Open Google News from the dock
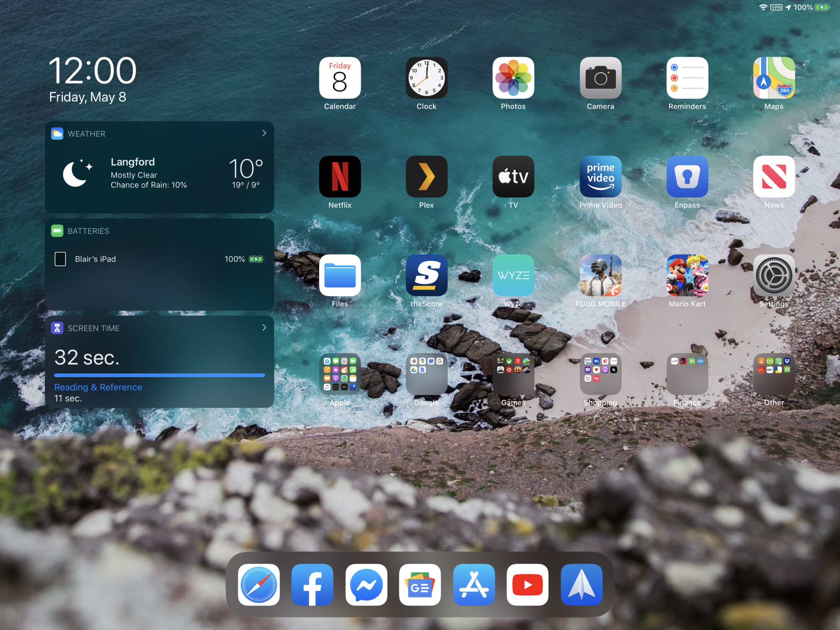 pos(420,585)
